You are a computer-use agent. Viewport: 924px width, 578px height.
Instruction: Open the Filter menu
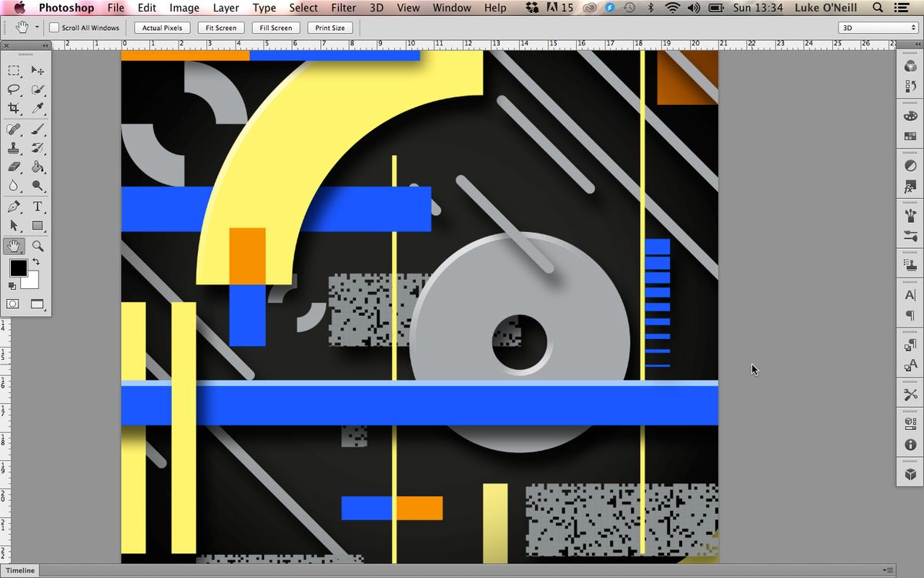343,8
